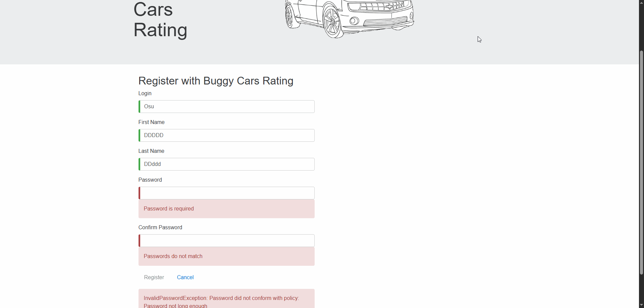Click the "Cars Rating" banner title
This screenshot has height=308, width=644.
[160, 19]
